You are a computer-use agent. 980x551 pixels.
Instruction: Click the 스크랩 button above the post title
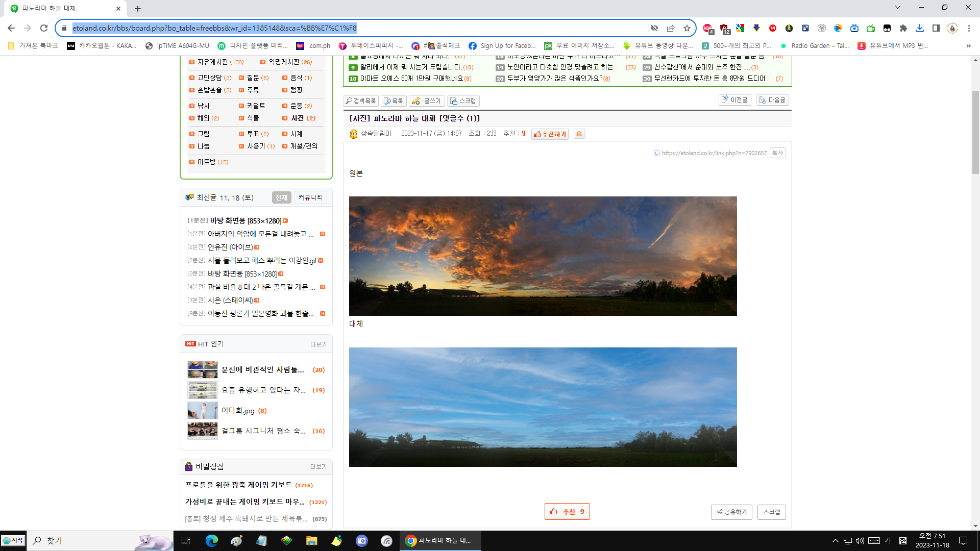click(x=463, y=101)
